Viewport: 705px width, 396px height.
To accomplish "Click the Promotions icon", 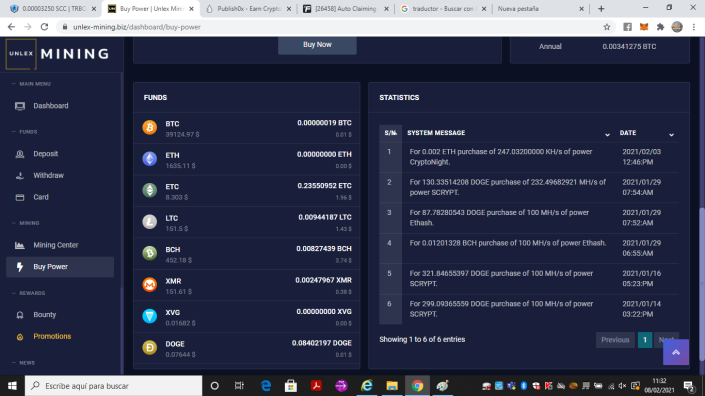I will (20, 337).
